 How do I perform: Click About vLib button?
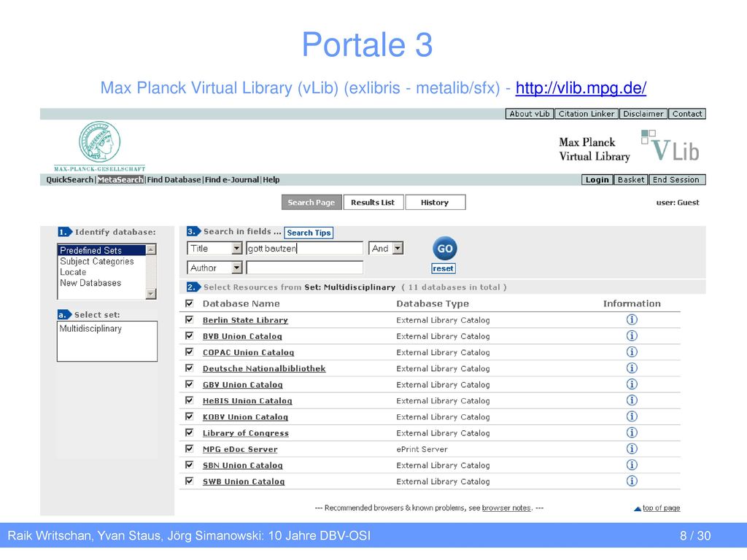[x=530, y=114]
